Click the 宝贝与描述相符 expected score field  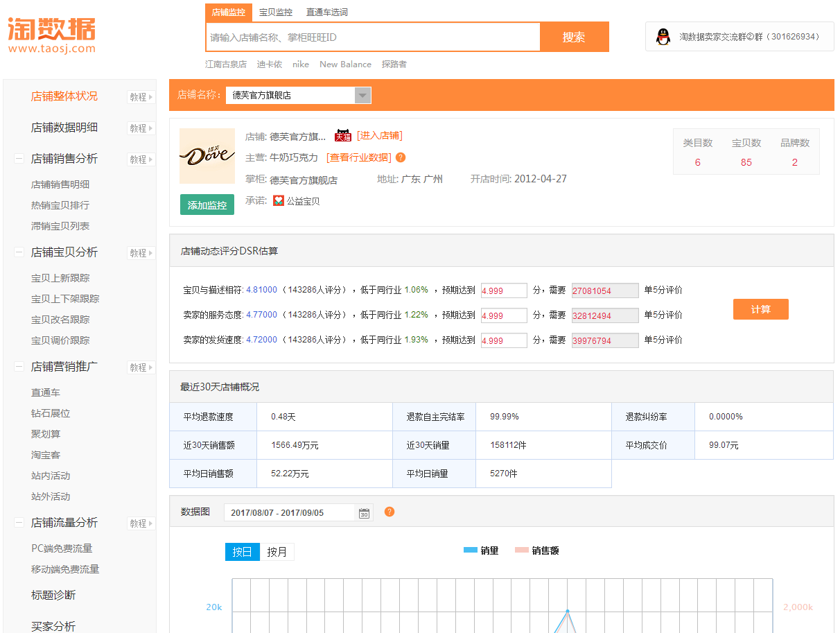[x=504, y=291]
